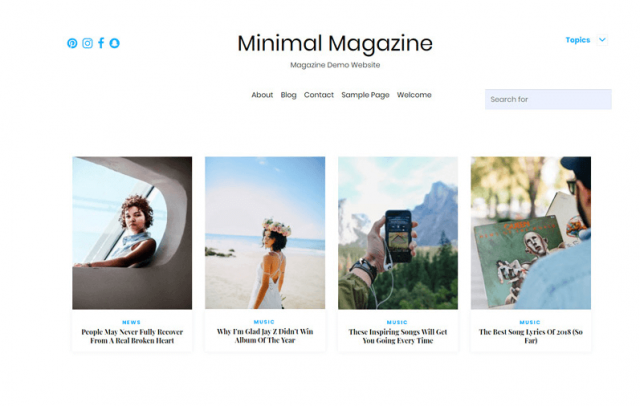Select the Welcome menu item
640x406 pixels.
point(414,95)
